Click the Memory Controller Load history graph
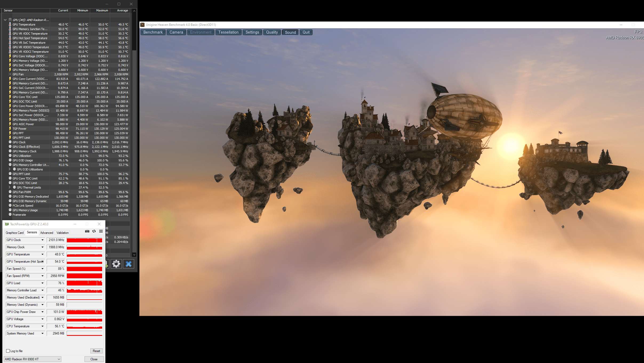Viewport: 644px width, 363px height. [x=85, y=290]
